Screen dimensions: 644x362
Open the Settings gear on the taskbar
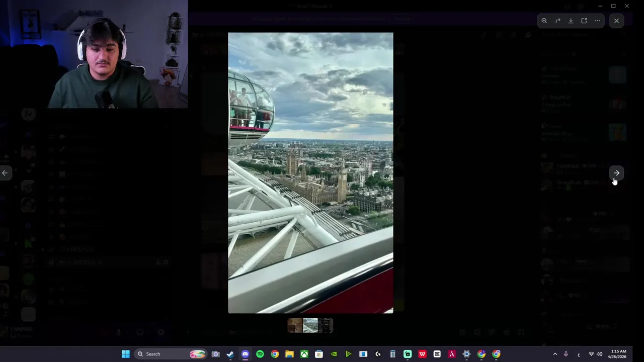466,354
